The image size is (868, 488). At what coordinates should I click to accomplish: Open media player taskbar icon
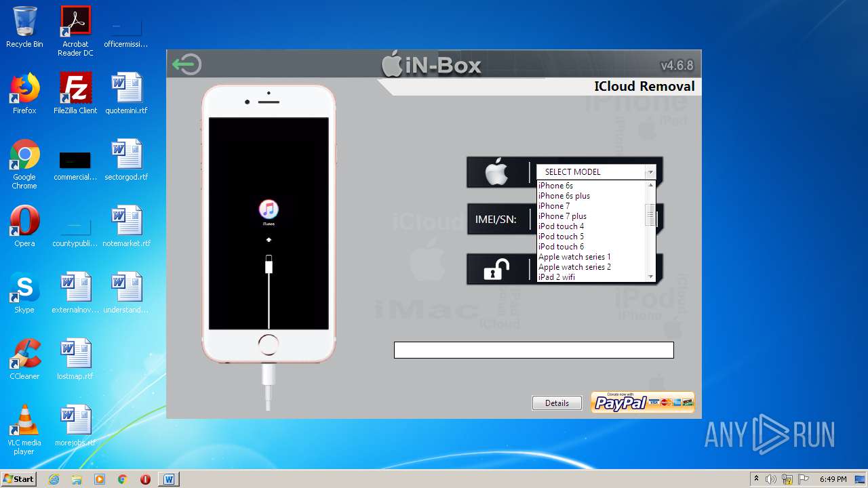coord(100,479)
